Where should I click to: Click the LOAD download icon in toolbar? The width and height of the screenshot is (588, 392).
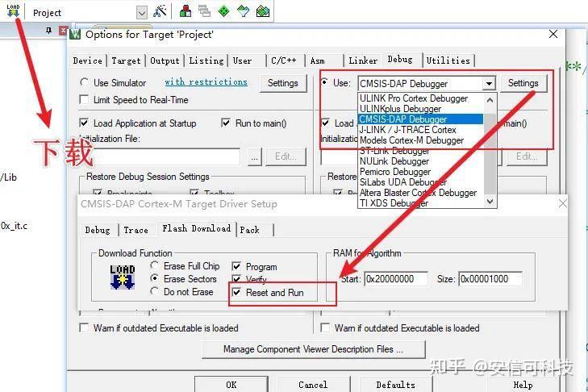click(13, 11)
